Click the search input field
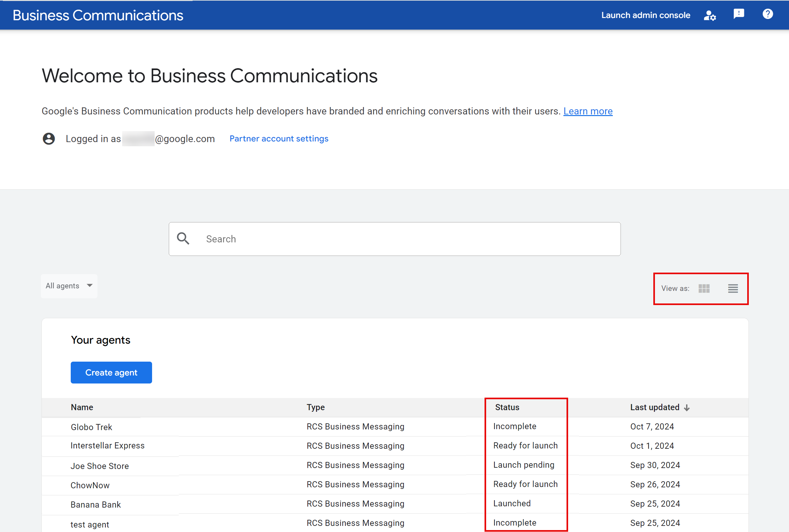The image size is (789, 532). [x=395, y=239]
